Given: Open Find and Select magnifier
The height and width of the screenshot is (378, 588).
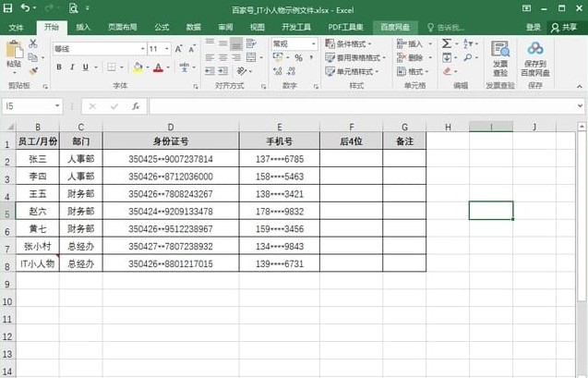Looking at the screenshot, I should [x=468, y=57].
